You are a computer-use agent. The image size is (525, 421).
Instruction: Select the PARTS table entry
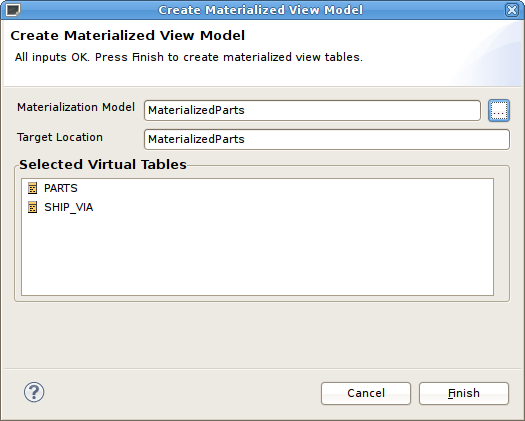[61, 188]
